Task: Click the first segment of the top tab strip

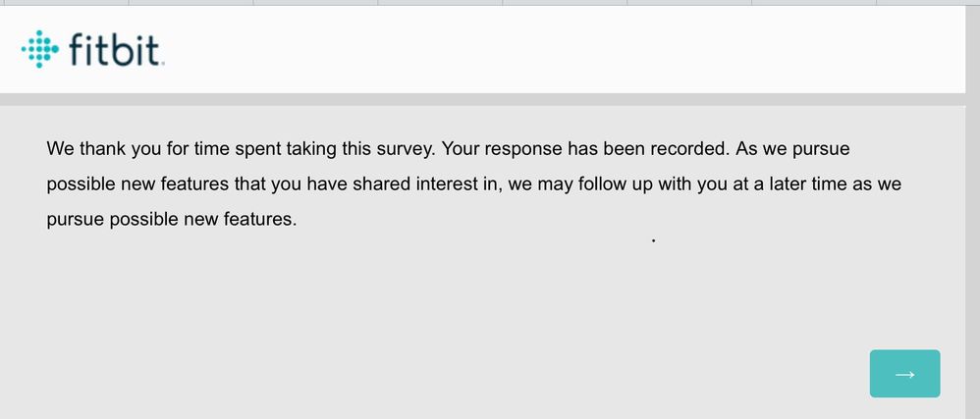Action: click(x=65, y=3)
